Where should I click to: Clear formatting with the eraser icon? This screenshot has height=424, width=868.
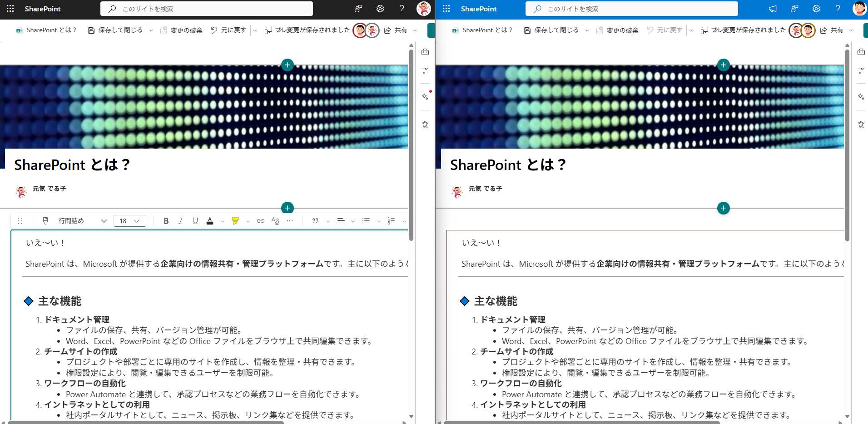click(x=275, y=221)
